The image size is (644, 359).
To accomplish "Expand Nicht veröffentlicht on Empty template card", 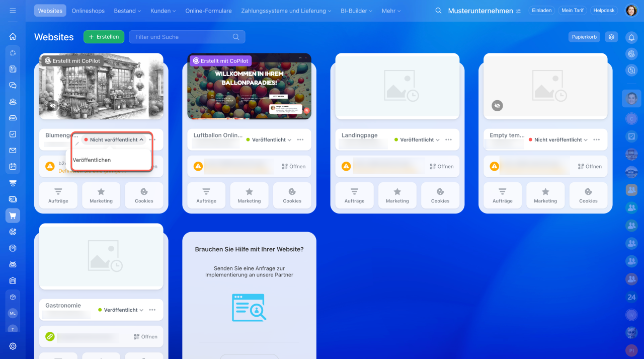I will click(x=557, y=140).
